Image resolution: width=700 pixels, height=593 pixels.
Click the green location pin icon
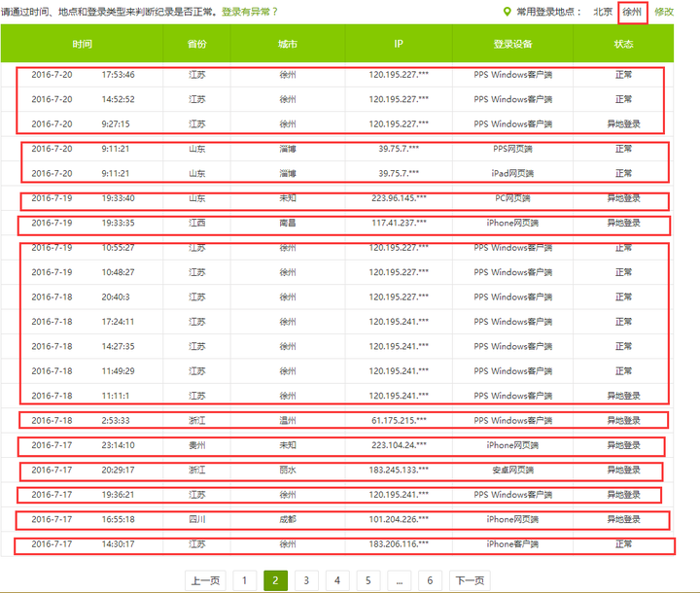507,12
